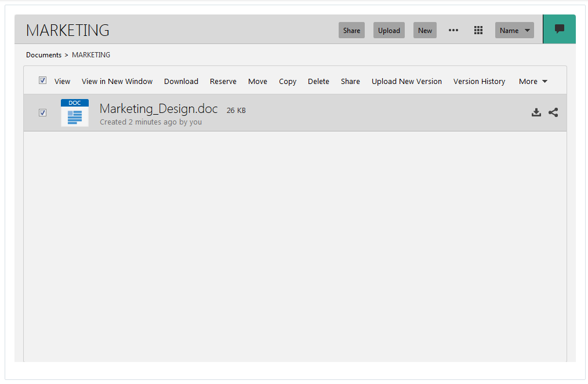Viewport: 588px width, 384px height.
Task: Uncheck the Marketing_Design.doc checkbox
Action: coord(43,113)
